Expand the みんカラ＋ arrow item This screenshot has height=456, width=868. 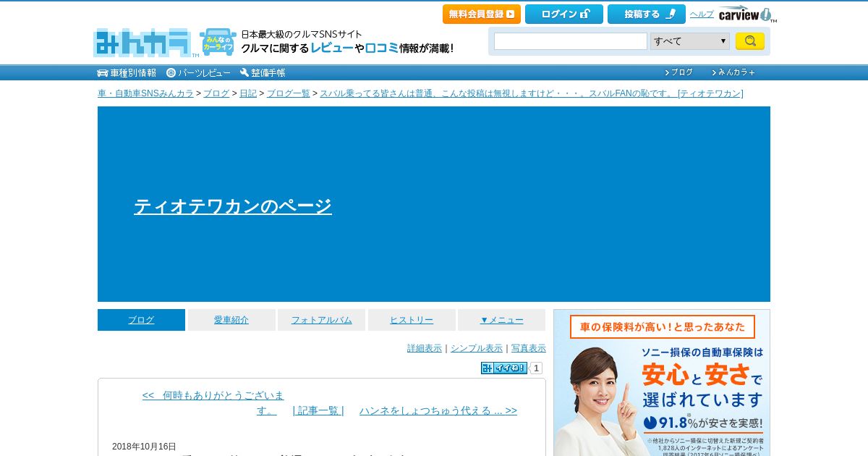[733, 72]
